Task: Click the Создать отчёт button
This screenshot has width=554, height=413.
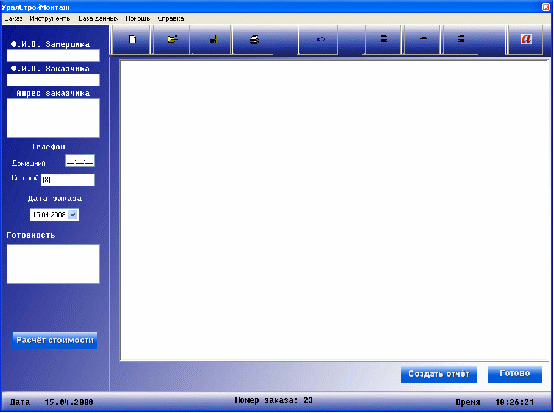Action: (439, 374)
